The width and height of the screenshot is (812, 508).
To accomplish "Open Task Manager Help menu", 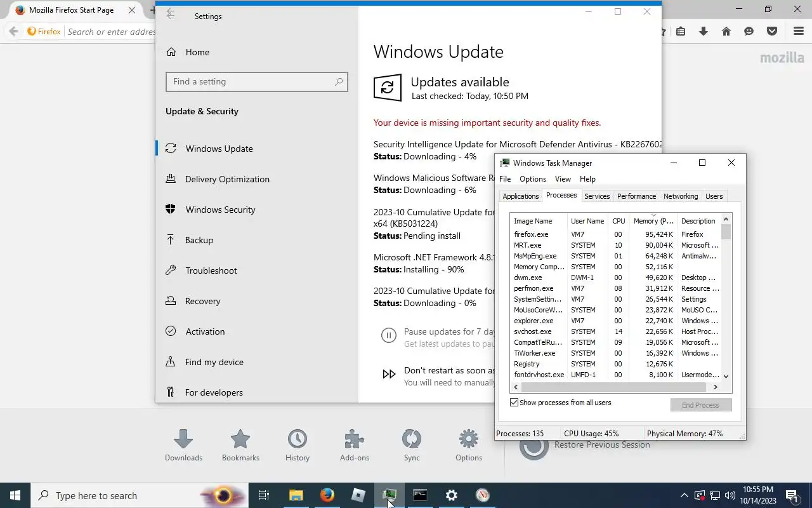I will point(587,179).
